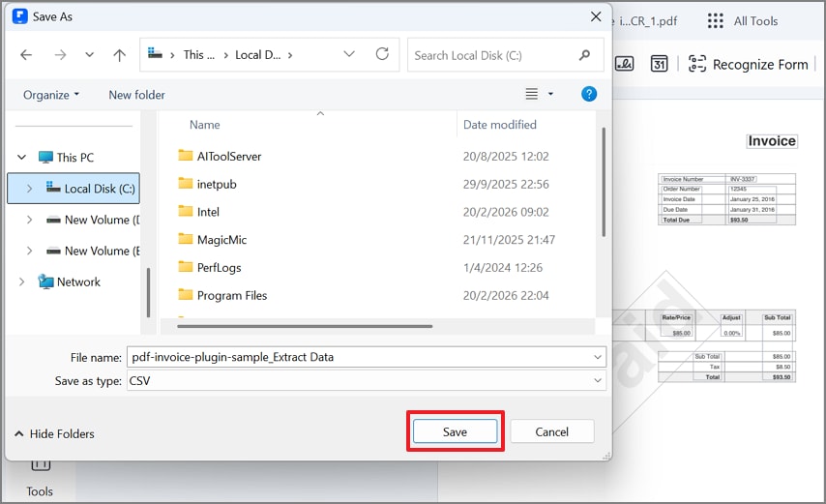826x504 pixels.
Task: Open the Recent locations chevron
Action: (x=90, y=55)
